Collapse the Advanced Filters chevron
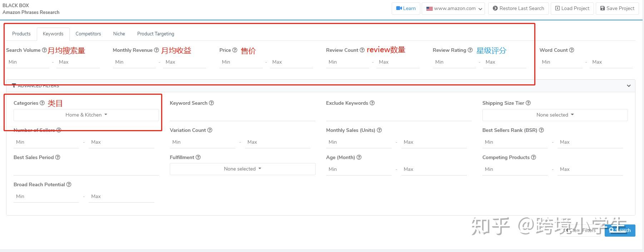The width and height of the screenshot is (644, 252). (x=629, y=86)
